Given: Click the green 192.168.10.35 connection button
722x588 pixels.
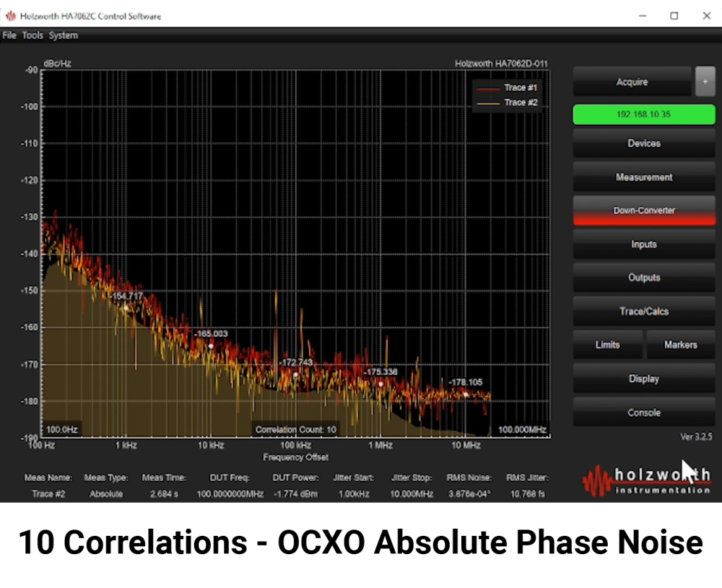Looking at the screenshot, I should click(644, 114).
